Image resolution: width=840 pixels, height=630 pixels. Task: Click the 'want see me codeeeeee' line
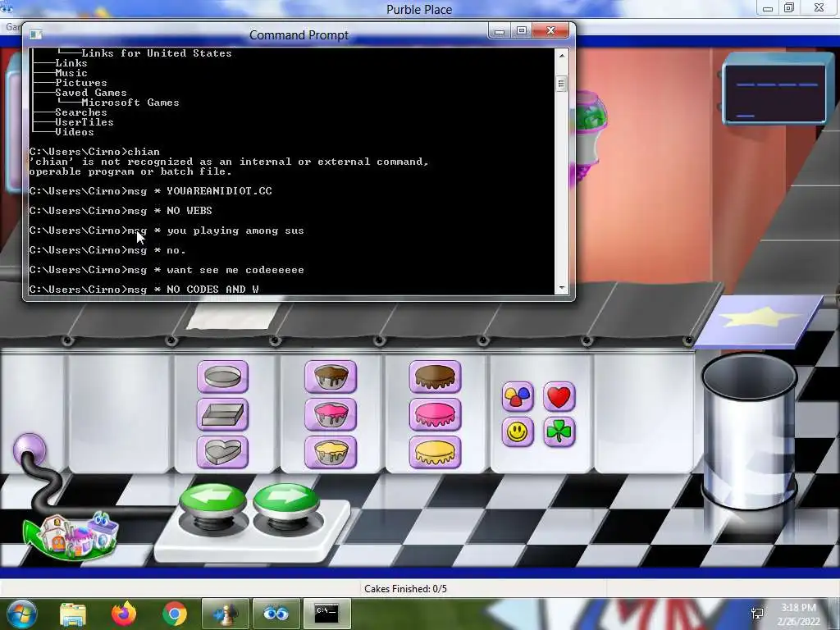pos(235,269)
